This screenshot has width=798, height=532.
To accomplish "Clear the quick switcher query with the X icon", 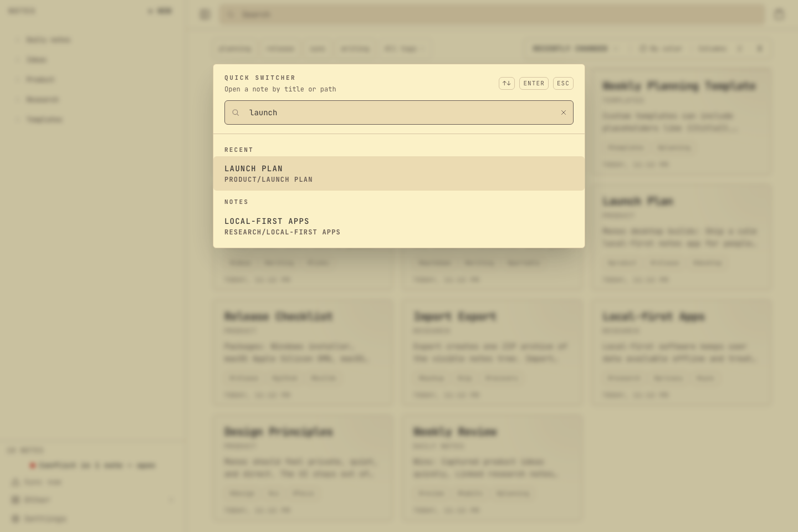I will [564, 112].
